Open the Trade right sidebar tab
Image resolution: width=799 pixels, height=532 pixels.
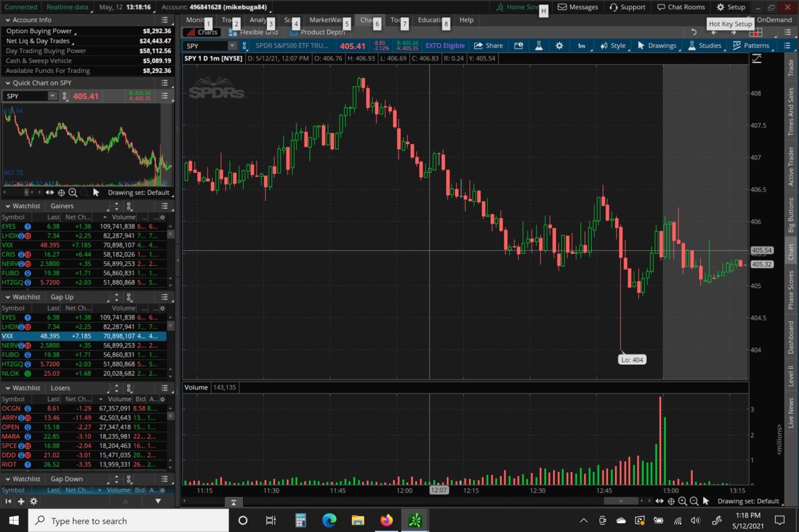[x=791, y=69]
